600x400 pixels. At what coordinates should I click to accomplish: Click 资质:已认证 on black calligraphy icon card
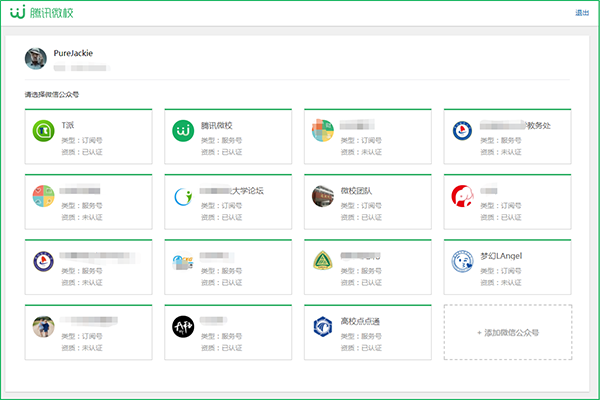click(222, 348)
